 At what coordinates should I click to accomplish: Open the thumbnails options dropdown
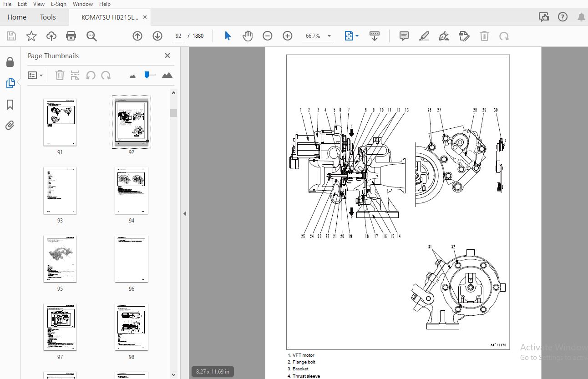coord(35,75)
